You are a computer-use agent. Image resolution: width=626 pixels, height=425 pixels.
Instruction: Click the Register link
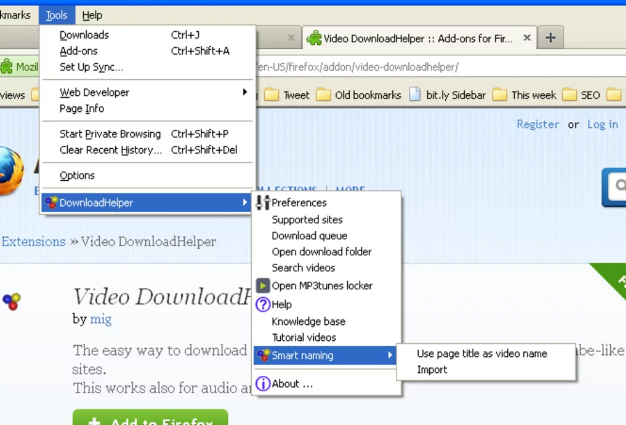click(x=538, y=125)
